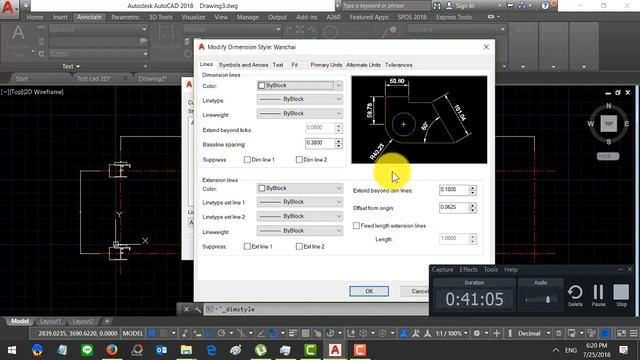Image resolution: width=640 pixels, height=360 pixels.
Task: Open File Explorer from the taskbar
Action: 186,350
